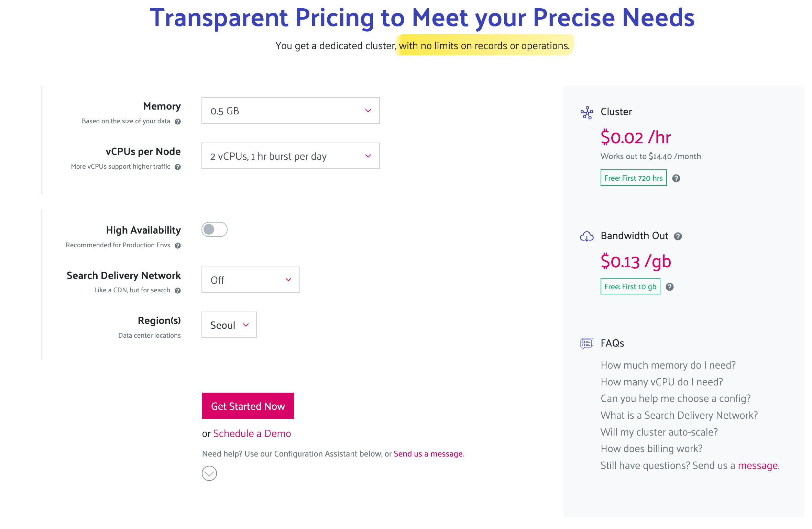Click the Cluster nodes icon

tap(587, 112)
